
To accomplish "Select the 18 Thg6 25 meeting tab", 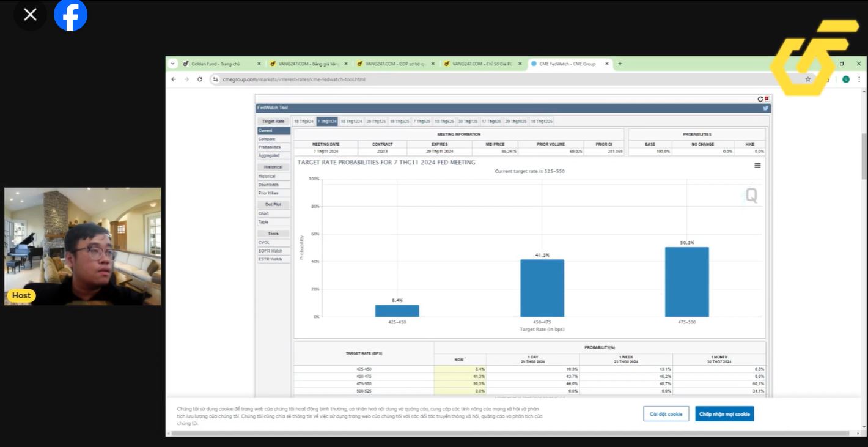I will tap(444, 121).
